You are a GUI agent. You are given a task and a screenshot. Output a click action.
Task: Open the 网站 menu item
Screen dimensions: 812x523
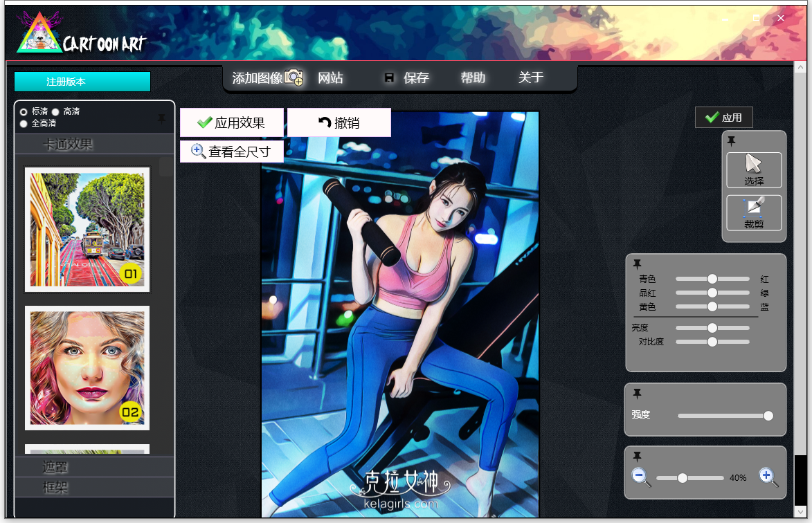point(330,77)
